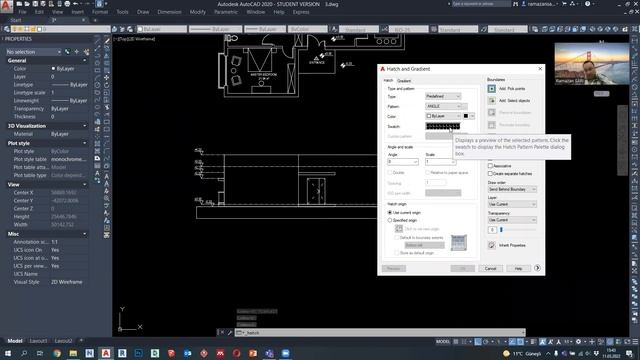
Task: Click Cancel in the Hatch and Gradient dialog
Action: pos(490,268)
